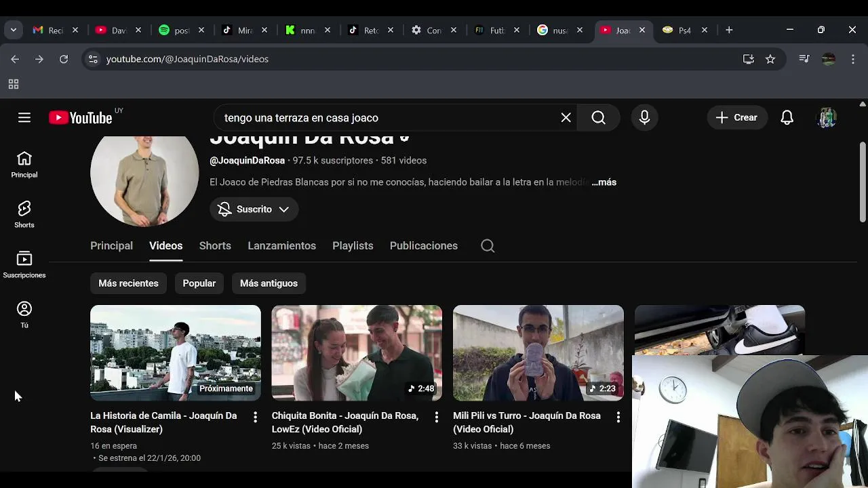
Task: Open La Historia de Camila thumbnail
Action: 176,353
